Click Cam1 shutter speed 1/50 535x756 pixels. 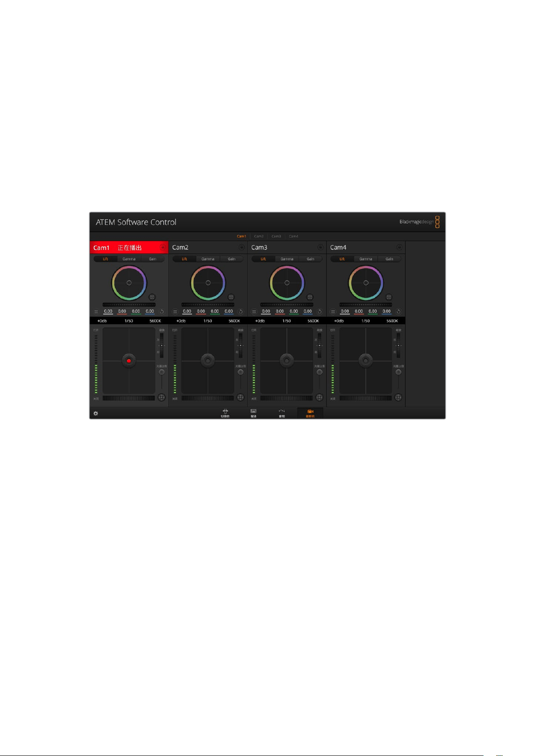coord(129,321)
